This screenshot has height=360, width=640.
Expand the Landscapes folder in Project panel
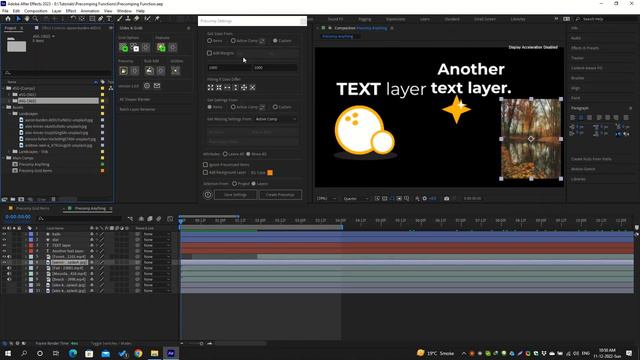coord(10,114)
